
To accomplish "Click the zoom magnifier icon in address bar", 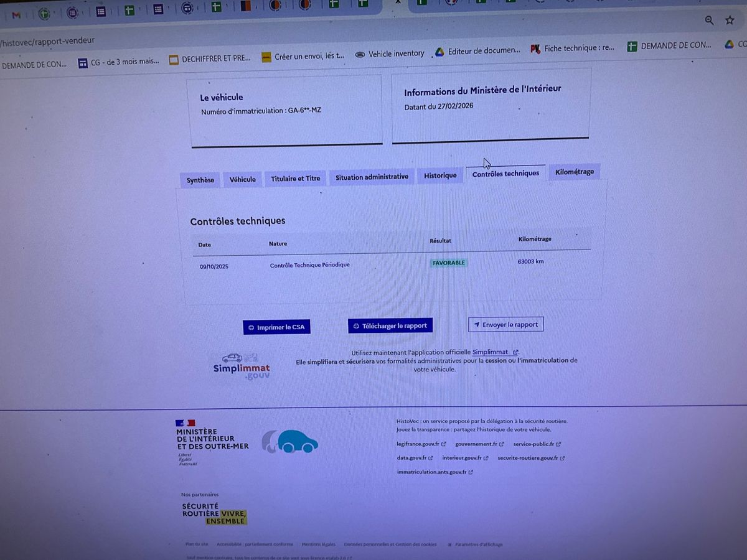I will 710,21.
